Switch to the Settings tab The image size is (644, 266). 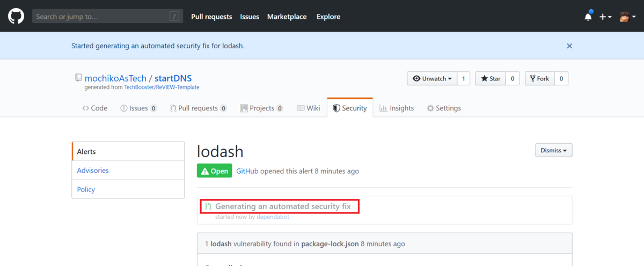(x=444, y=108)
